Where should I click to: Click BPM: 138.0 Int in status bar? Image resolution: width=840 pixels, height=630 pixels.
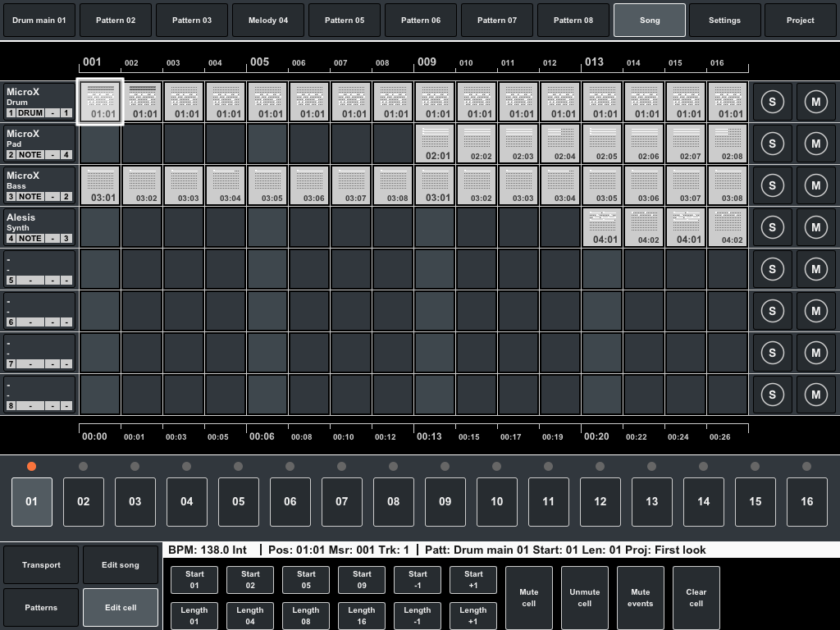click(208, 550)
